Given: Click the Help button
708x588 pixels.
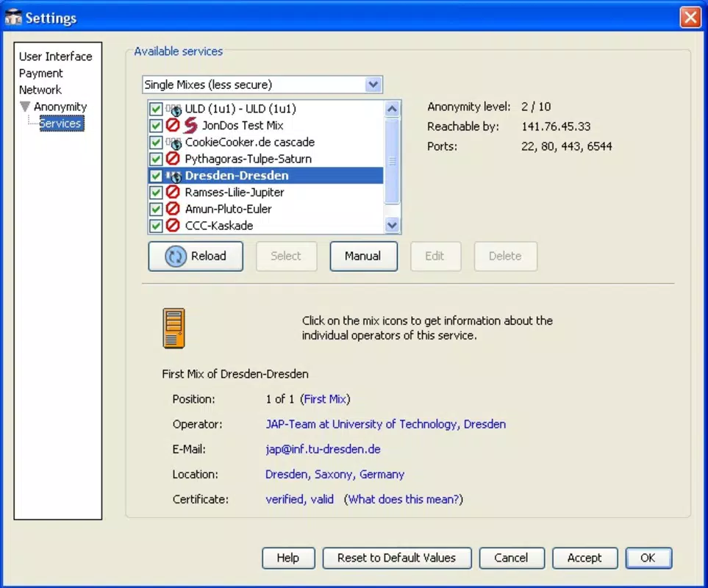Looking at the screenshot, I should click(288, 558).
